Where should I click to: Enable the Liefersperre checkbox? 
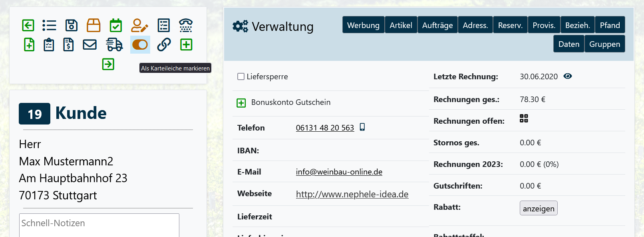241,76
